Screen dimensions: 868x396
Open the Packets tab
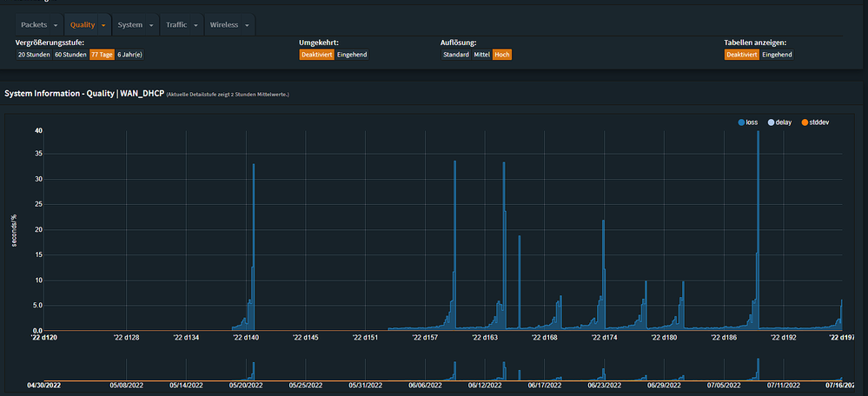[x=35, y=25]
